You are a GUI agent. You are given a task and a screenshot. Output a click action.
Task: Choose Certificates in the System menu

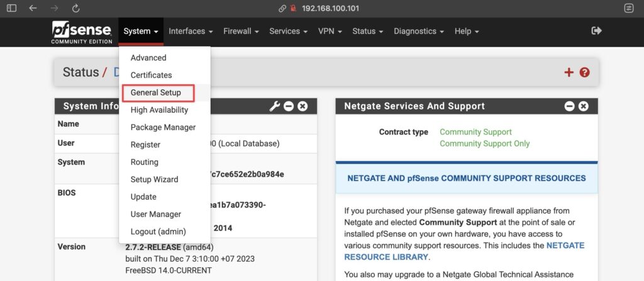(165, 75)
